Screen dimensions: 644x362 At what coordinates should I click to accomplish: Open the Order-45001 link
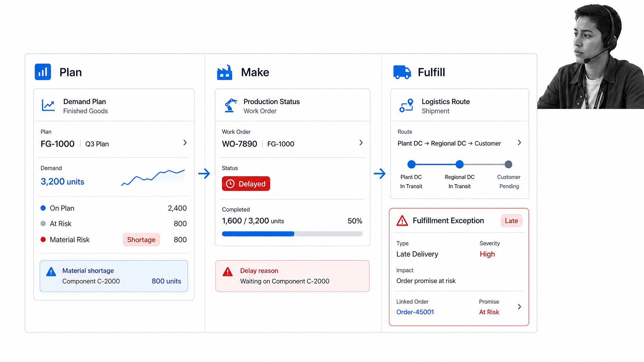415,312
